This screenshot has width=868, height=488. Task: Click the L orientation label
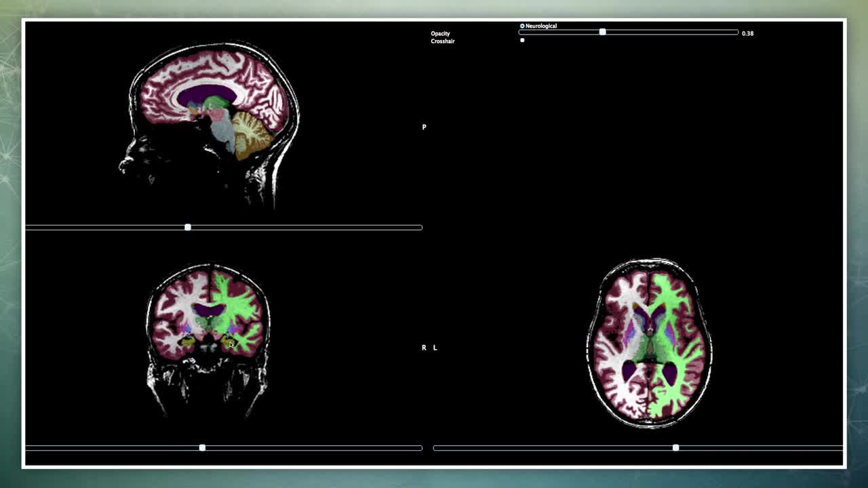pos(435,348)
